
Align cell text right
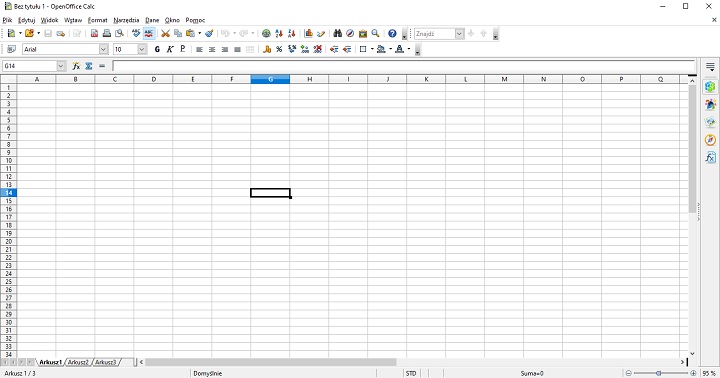click(x=225, y=49)
